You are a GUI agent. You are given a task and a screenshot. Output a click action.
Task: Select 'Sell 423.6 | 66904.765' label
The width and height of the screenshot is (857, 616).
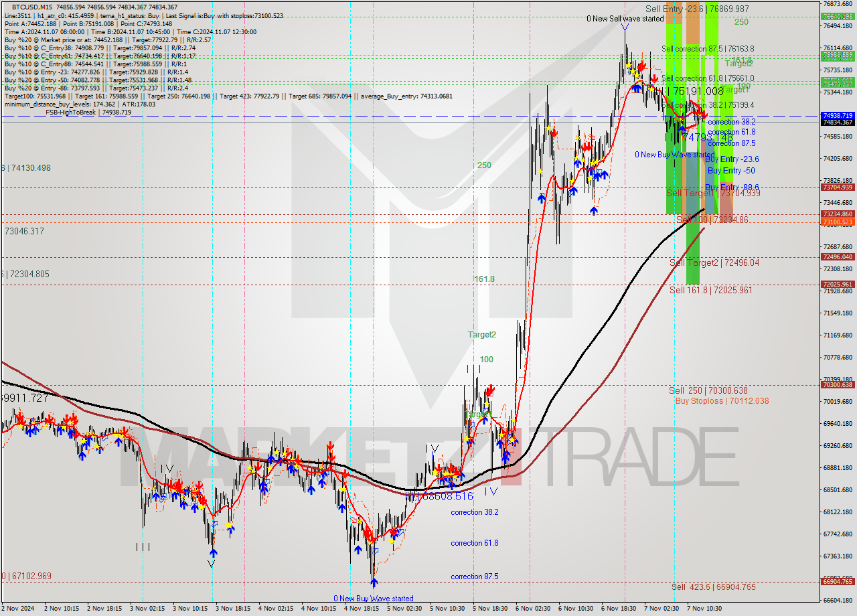tap(714, 587)
